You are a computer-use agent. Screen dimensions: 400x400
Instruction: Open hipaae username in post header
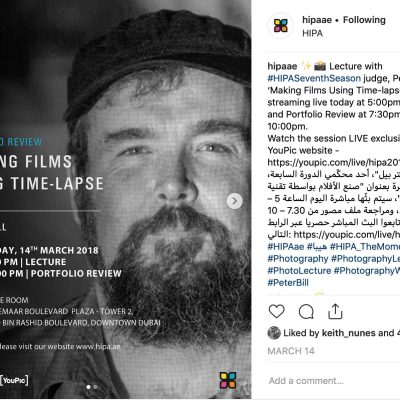(x=317, y=20)
